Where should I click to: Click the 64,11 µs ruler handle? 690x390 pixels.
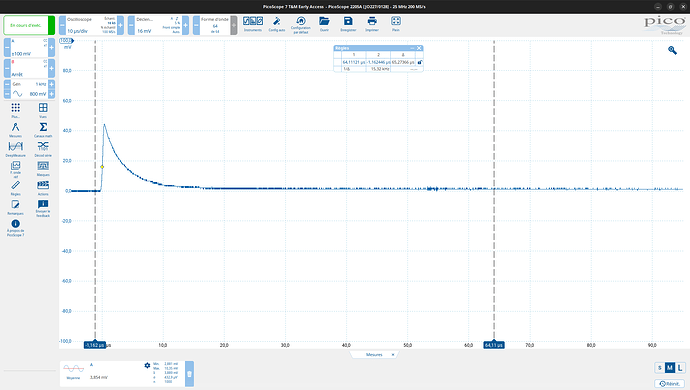coord(494,345)
